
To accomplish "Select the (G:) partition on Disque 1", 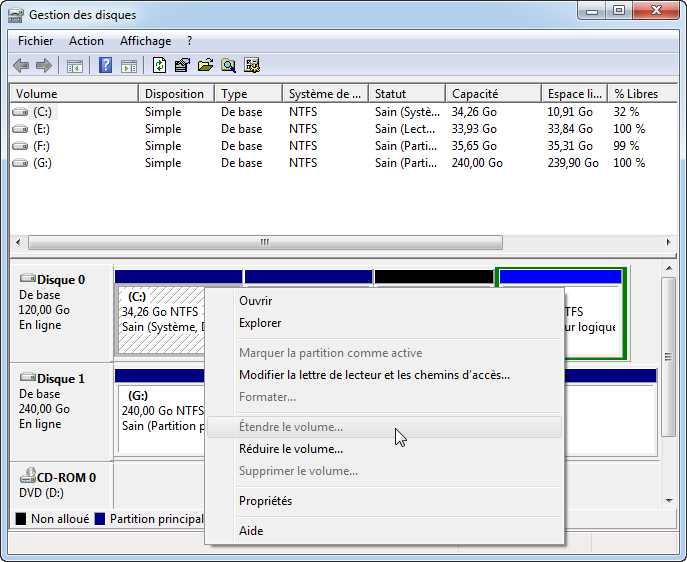I will pos(160,410).
